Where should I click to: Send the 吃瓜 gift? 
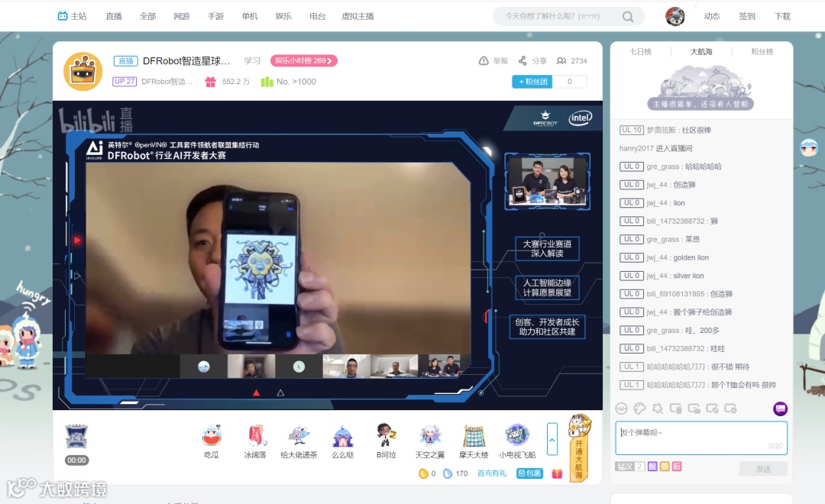point(212,441)
